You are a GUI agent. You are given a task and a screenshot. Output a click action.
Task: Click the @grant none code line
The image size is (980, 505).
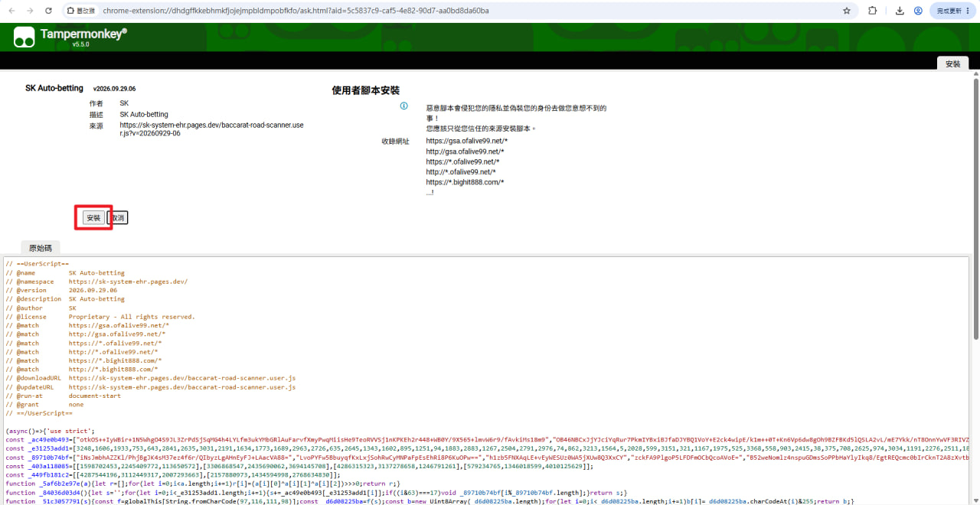(x=44, y=405)
